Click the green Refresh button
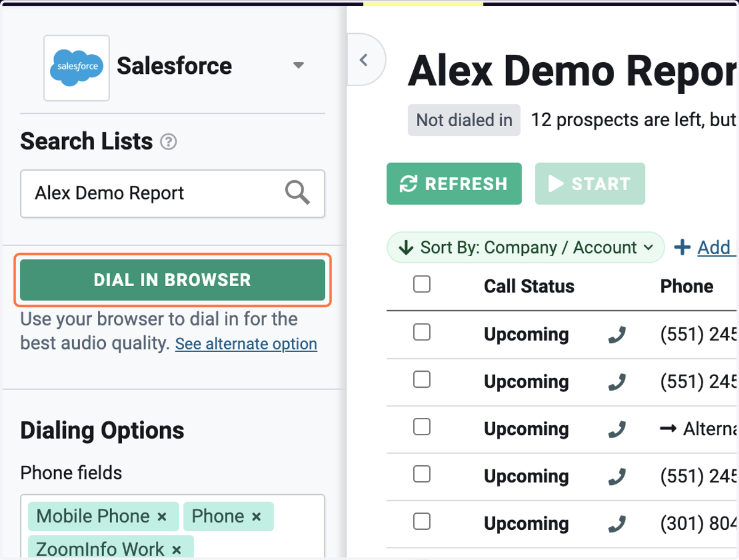This screenshot has height=560, width=739. pos(454,183)
